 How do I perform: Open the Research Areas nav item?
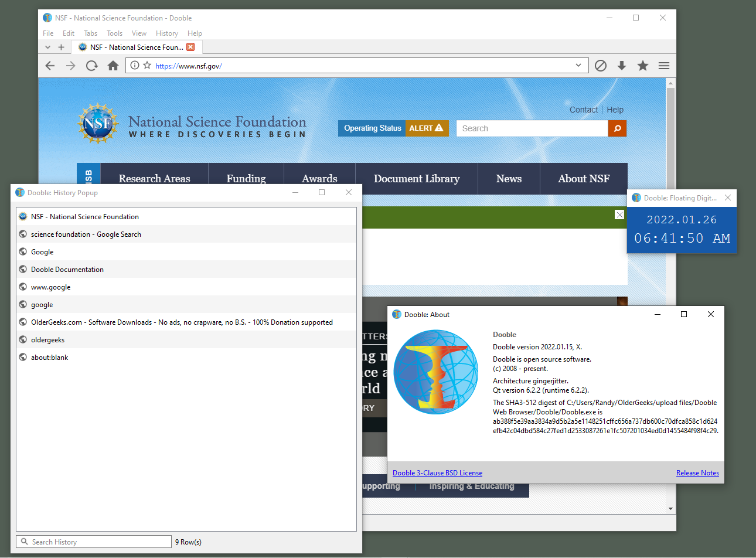tap(155, 179)
